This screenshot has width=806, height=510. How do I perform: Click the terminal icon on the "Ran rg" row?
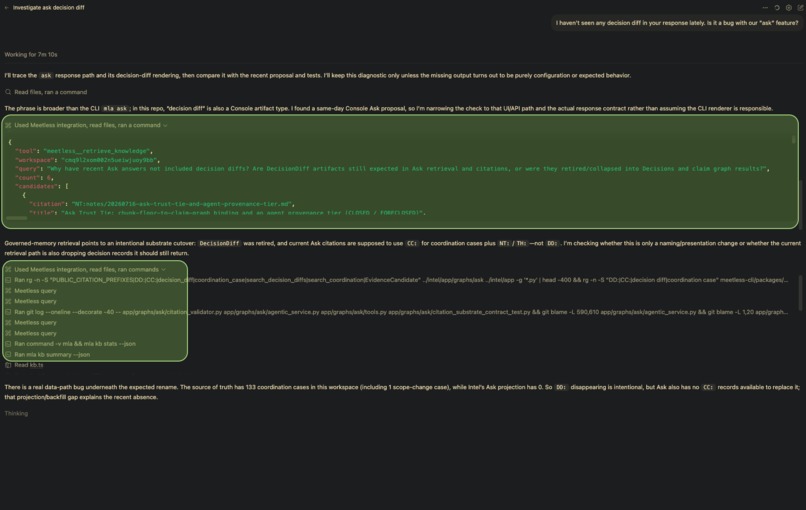click(8, 280)
